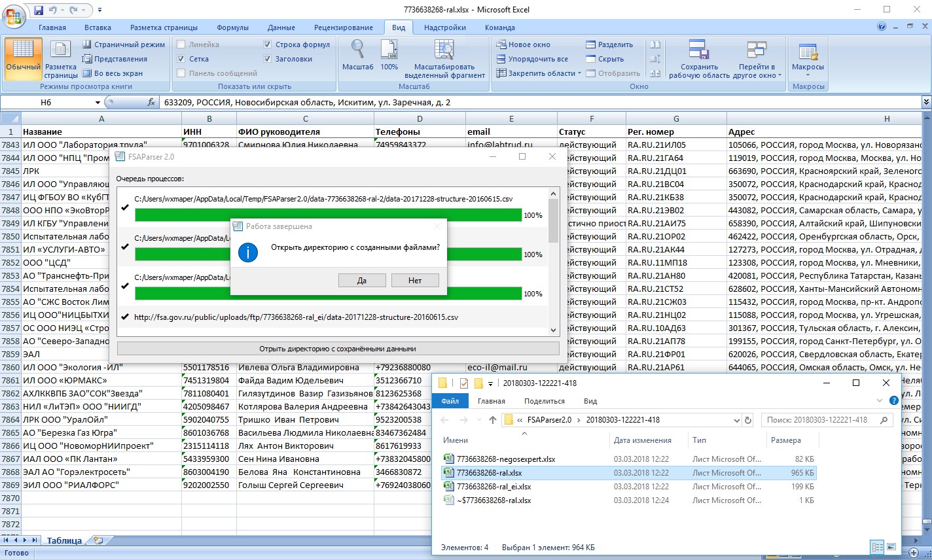Click the 100% zoom icon
932x560 pixels.
[x=389, y=51]
